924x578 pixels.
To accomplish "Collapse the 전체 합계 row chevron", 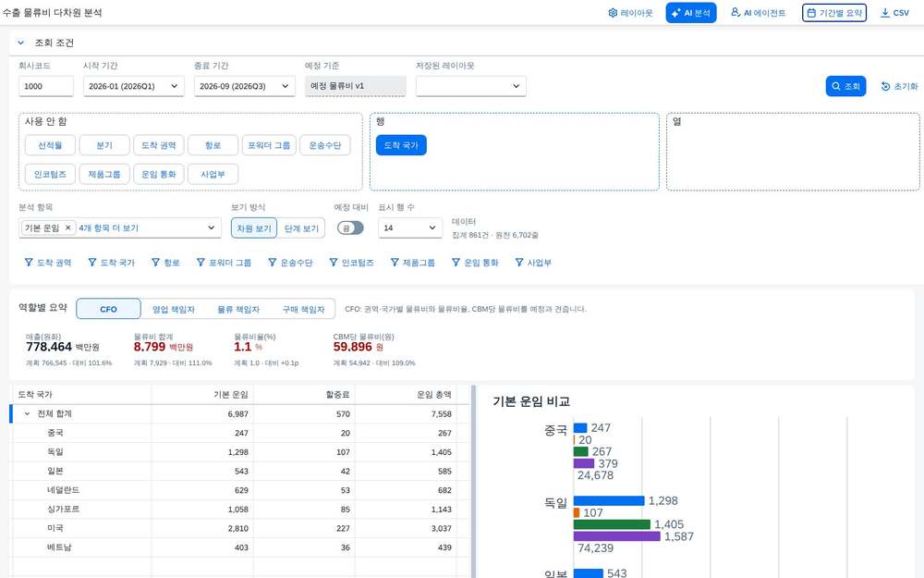I will [x=27, y=414].
